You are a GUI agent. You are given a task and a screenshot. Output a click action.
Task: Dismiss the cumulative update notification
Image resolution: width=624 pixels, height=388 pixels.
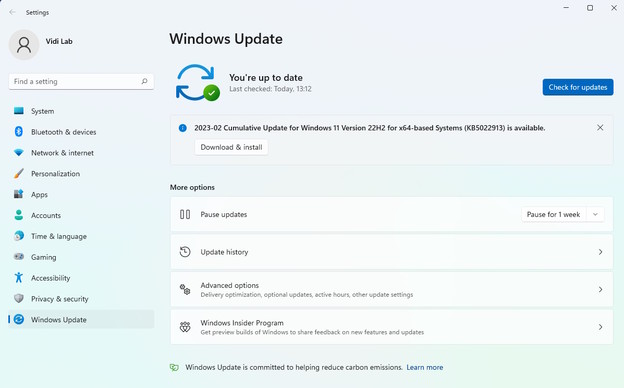tap(600, 127)
